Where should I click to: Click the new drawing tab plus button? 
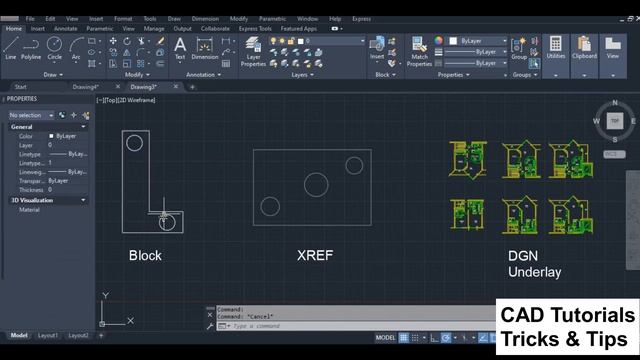(x=192, y=87)
